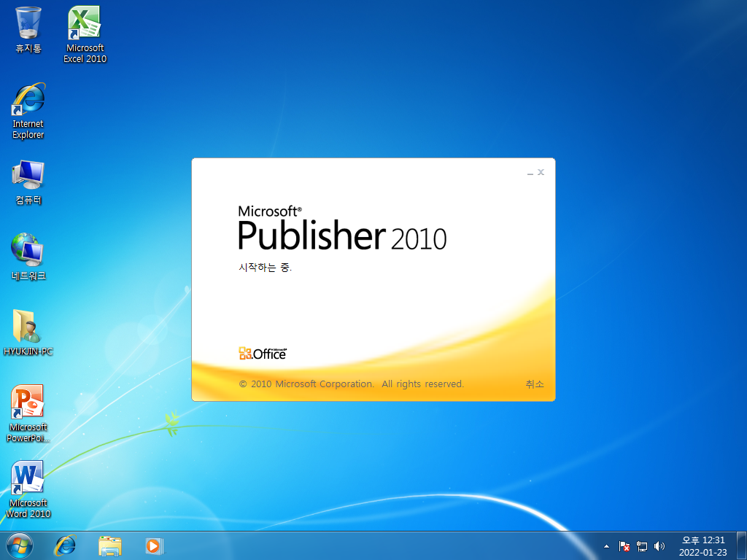Open Windows Media Player from the taskbar
The image size is (747, 560).
click(154, 545)
